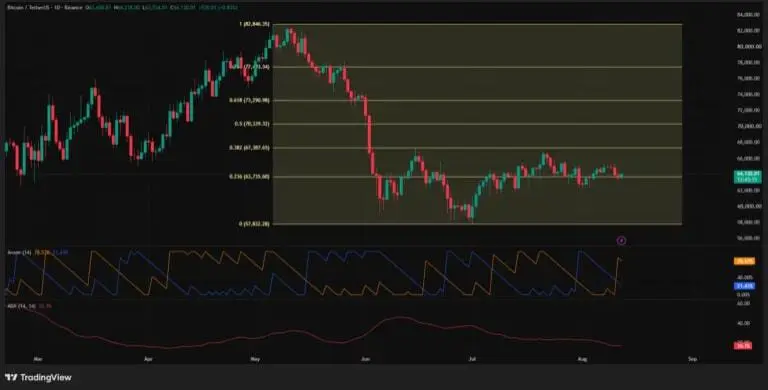Viewport: 768px width, 390px height.
Task: Click 84,000.00 on the price axis
Action: [749, 15]
